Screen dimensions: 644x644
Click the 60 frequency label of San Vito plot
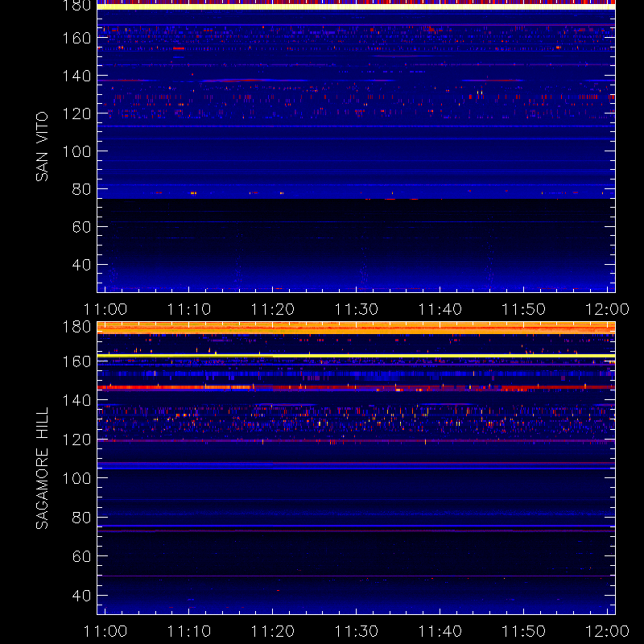click(x=81, y=227)
